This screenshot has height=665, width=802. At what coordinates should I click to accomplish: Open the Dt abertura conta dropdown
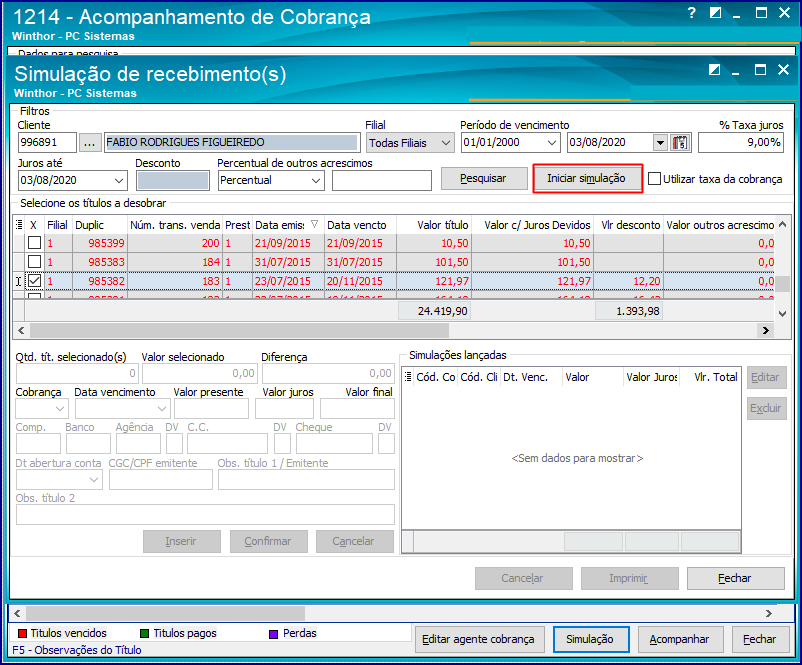(x=94, y=480)
